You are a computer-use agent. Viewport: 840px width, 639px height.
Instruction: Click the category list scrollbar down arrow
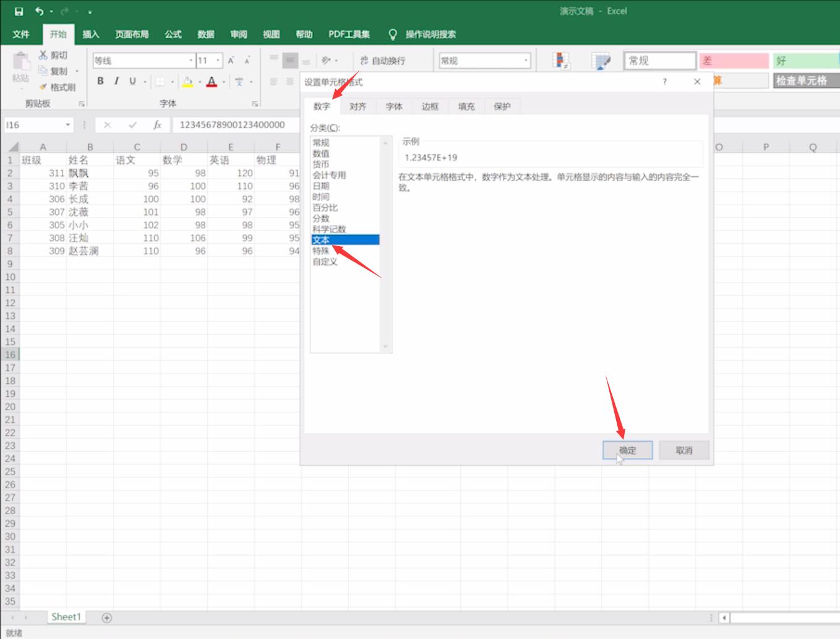[x=385, y=346]
